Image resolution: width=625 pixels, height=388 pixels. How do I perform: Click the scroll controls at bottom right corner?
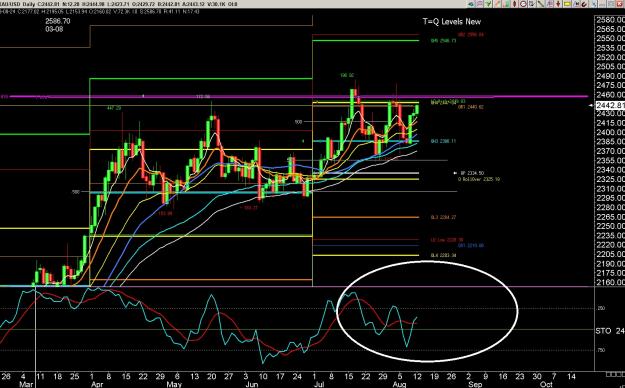coord(615,374)
